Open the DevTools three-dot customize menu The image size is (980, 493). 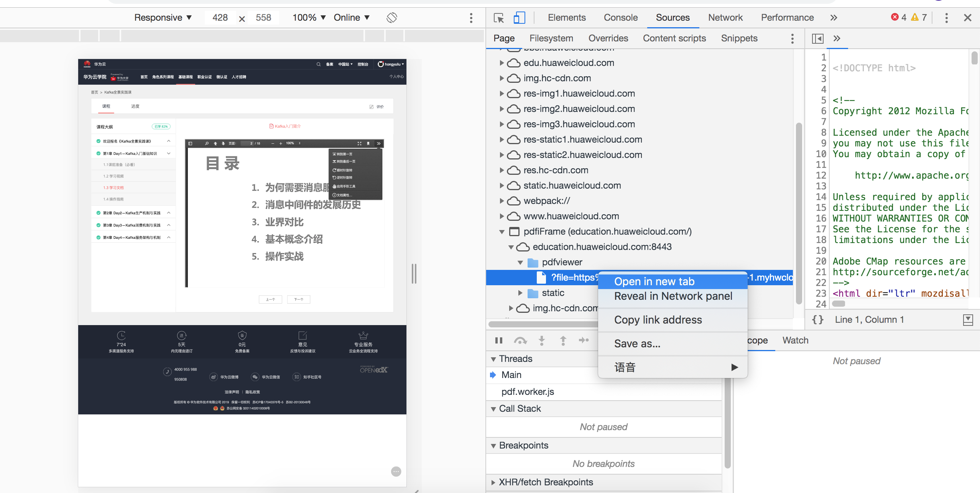coord(946,18)
